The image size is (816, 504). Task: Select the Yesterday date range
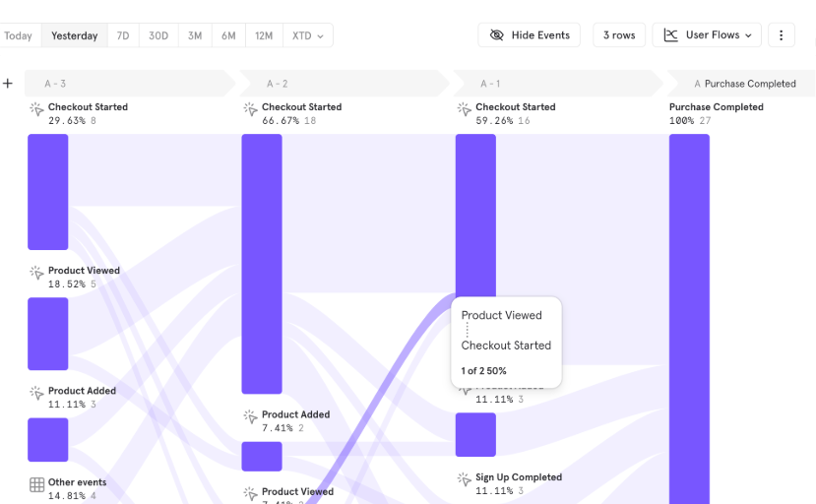pos(75,35)
